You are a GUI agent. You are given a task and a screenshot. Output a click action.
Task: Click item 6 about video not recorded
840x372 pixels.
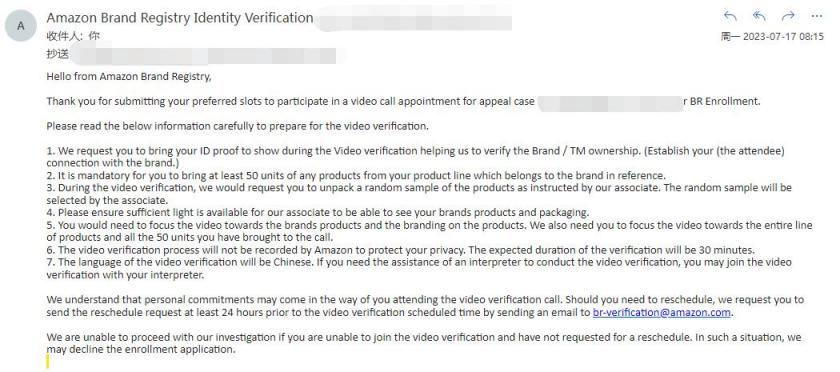pyautogui.click(x=401, y=250)
